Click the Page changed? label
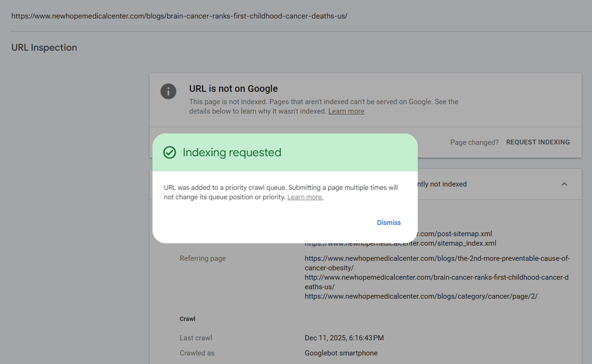 click(474, 142)
